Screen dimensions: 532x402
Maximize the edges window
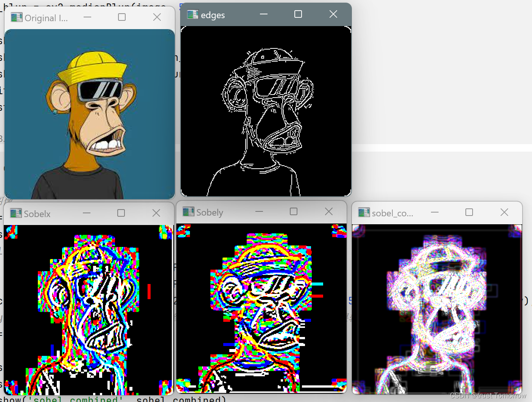(298, 14)
